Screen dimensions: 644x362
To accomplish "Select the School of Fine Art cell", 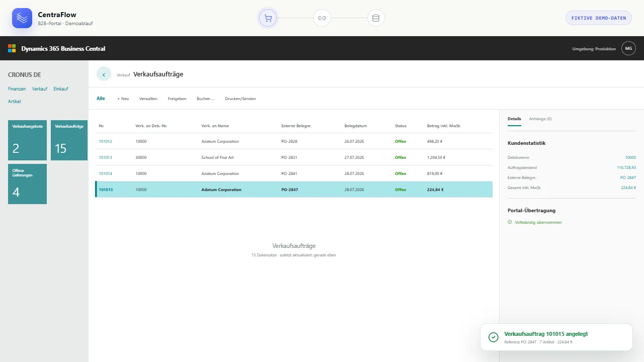I will 217,157.
